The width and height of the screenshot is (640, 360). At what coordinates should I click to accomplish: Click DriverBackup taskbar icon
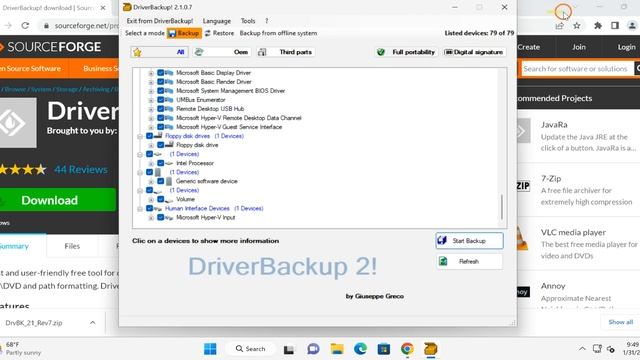[x=431, y=349]
